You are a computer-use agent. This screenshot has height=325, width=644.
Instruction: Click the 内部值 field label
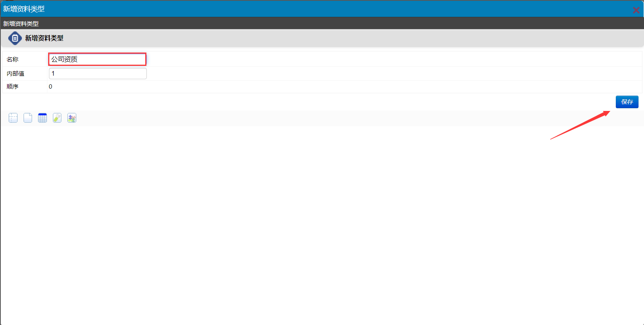(15, 73)
